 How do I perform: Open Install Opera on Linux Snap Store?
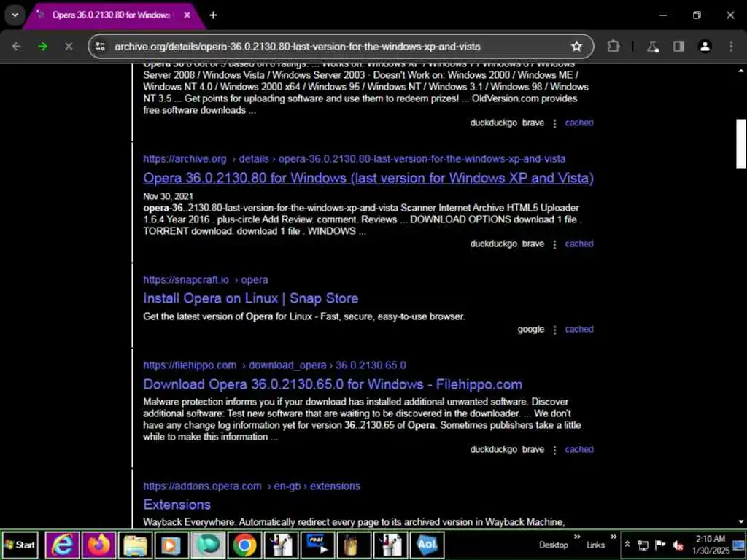coord(251,298)
